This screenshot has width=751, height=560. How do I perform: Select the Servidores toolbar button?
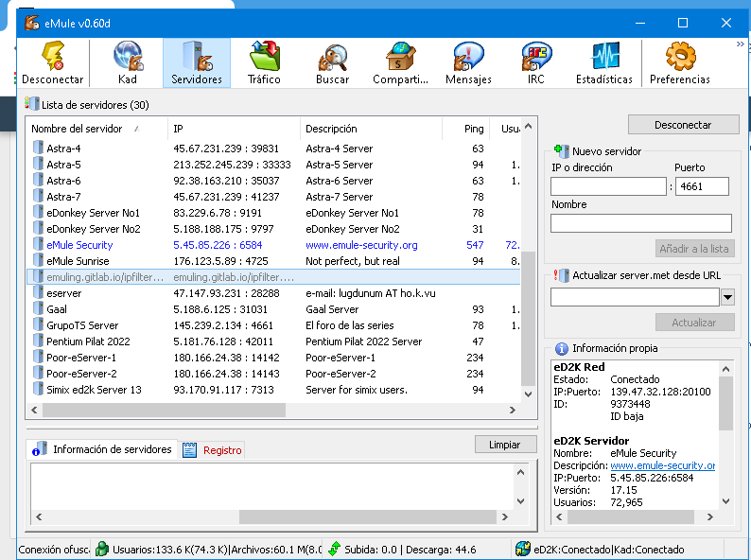point(197,62)
